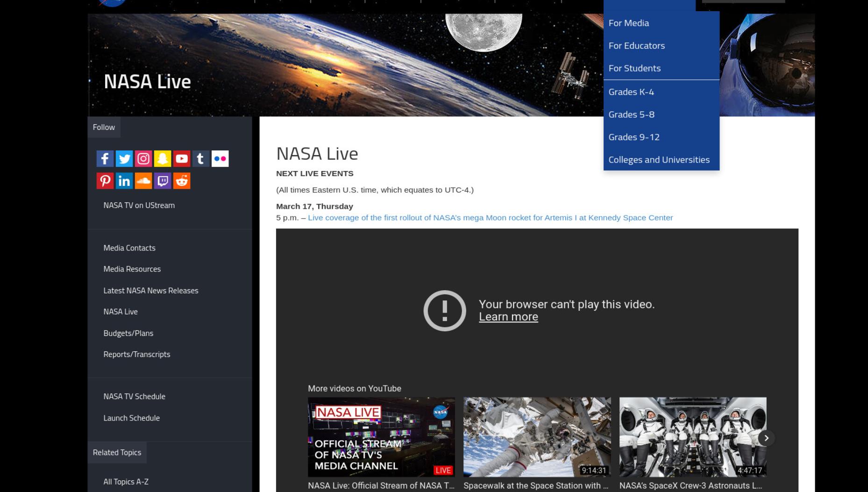Screen dimensions: 868x492
Task: Click NASA Live: Official Stream video title
Action: 381,485
